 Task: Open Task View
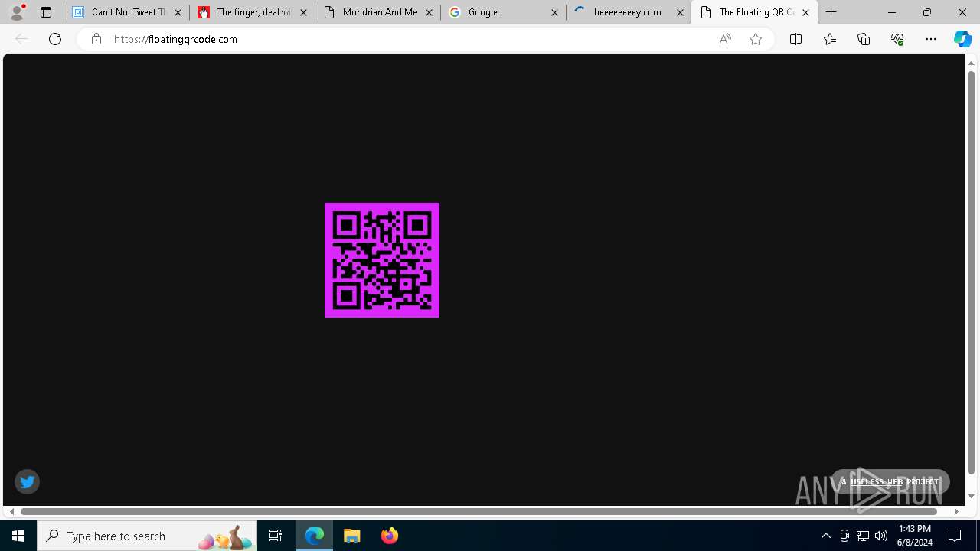click(276, 536)
